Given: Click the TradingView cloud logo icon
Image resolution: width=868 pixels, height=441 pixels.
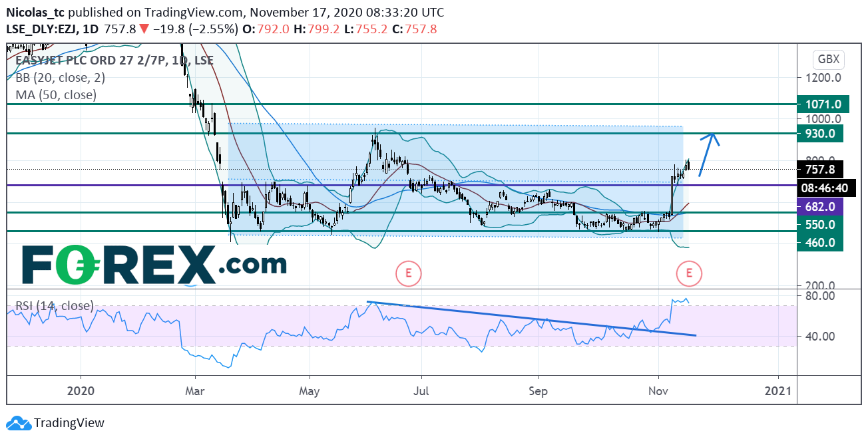Looking at the screenshot, I should (x=19, y=423).
